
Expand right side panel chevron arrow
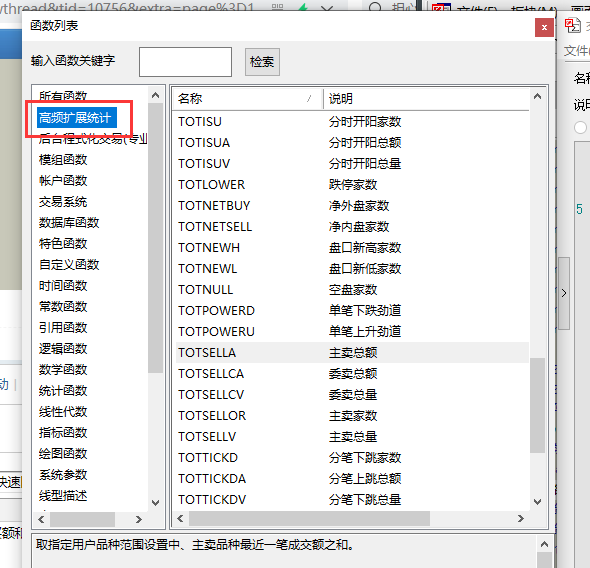(564, 293)
